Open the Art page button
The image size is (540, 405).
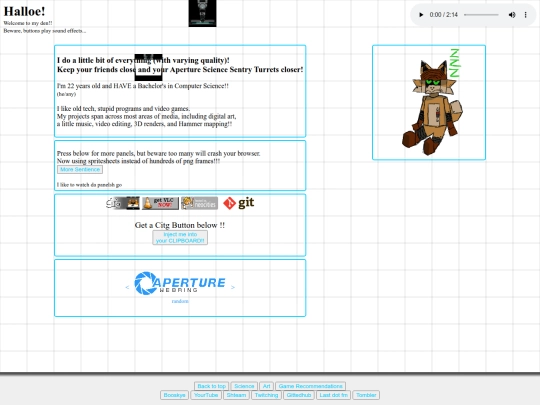pyautogui.click(x=267, y=386)
